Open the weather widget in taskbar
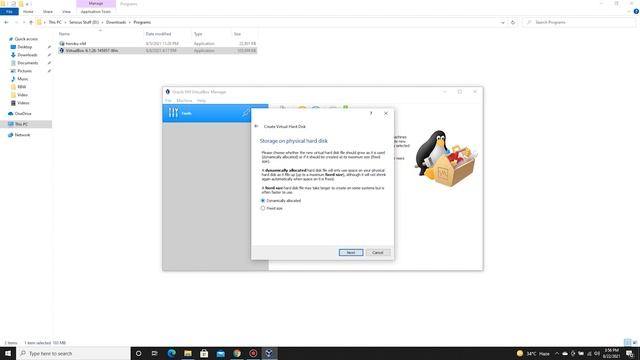 (533, 353)
